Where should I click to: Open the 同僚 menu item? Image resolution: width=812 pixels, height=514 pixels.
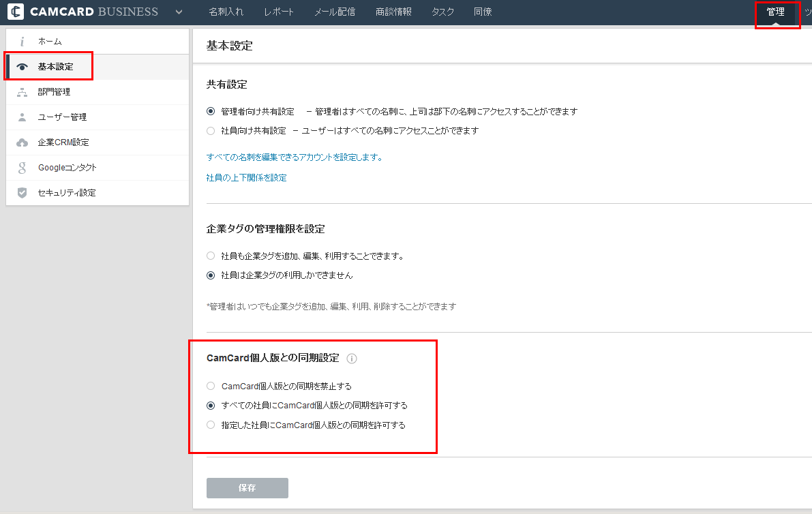click(x=483, y=12)
